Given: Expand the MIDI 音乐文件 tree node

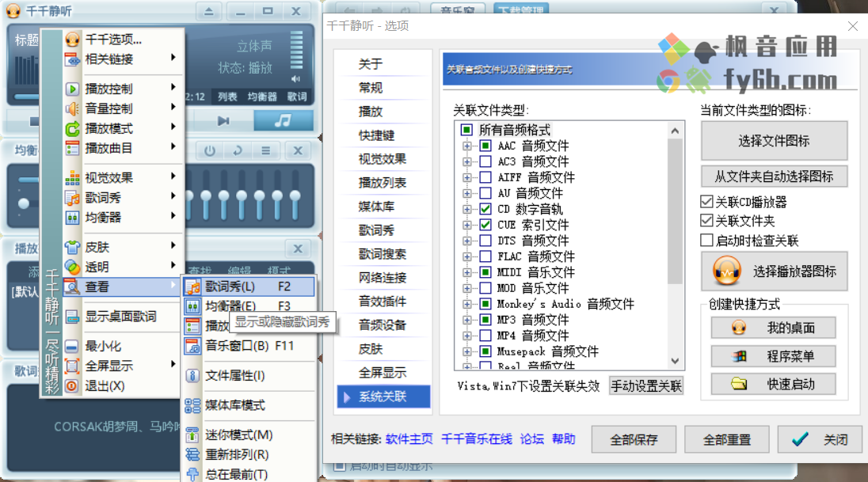Looking at the screenshot, I should [466, 273].
